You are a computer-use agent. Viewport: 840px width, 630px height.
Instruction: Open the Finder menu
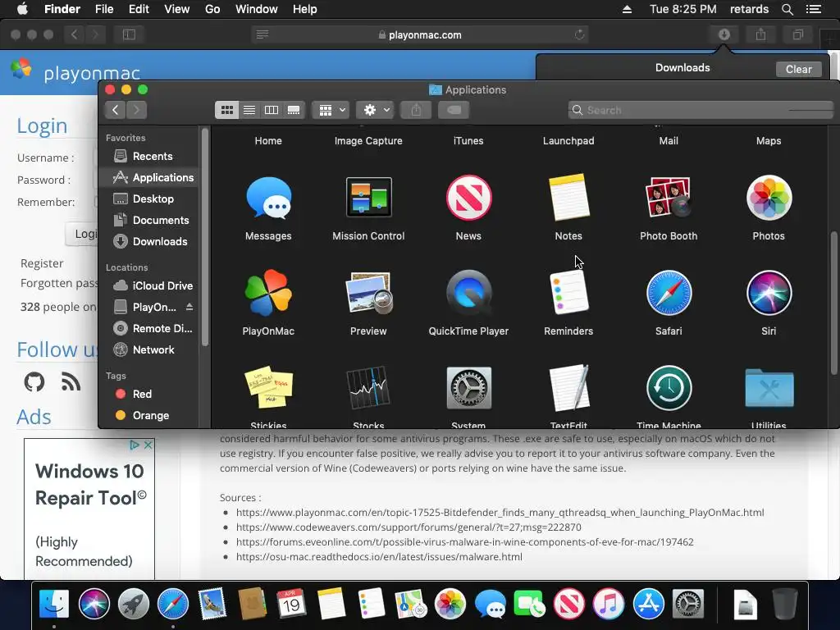[x=62, y=9]
